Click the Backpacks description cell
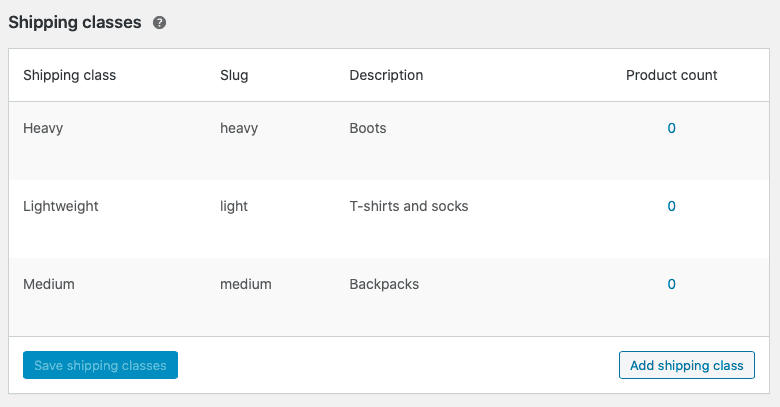This screenshot has height=407, width=780. 384,284
